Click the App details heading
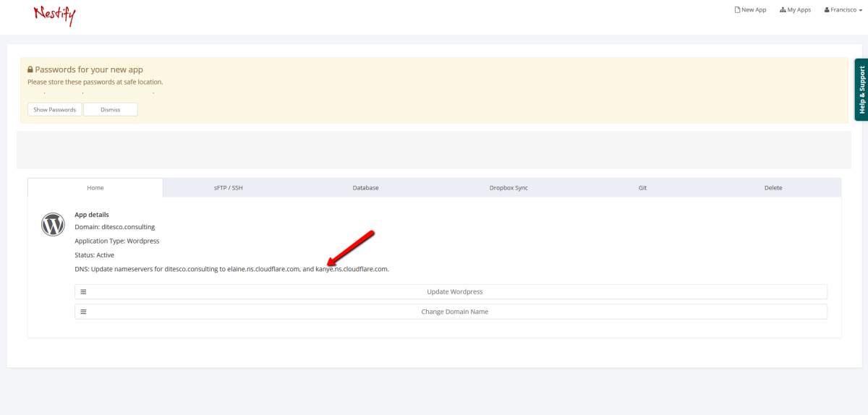This screenshot has height=415, width=868. 92,215
